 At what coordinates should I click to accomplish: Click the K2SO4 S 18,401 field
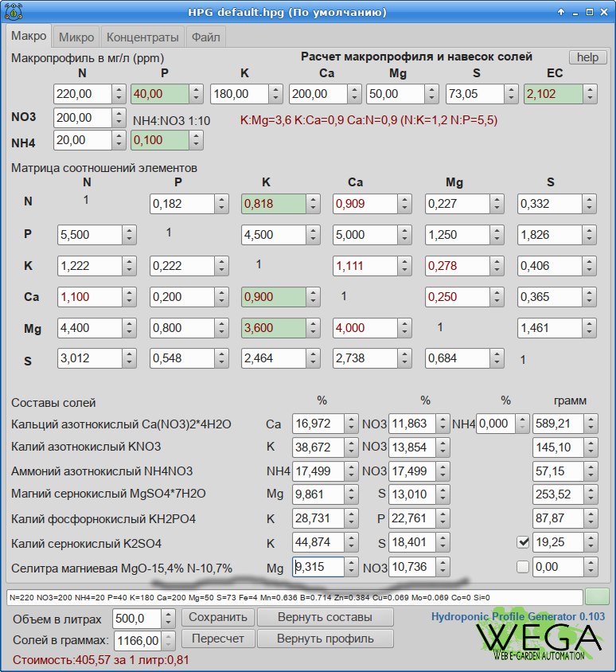[x=412, y=542]
